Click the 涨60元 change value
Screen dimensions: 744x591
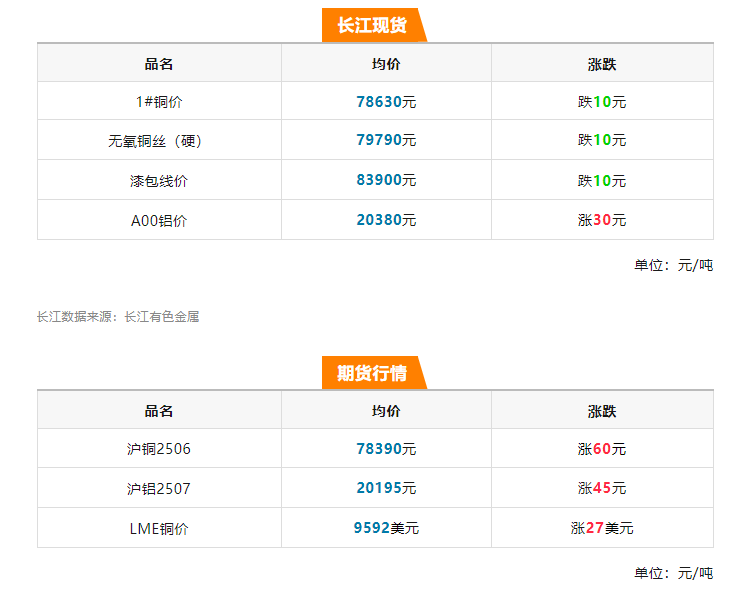point(602,449)
